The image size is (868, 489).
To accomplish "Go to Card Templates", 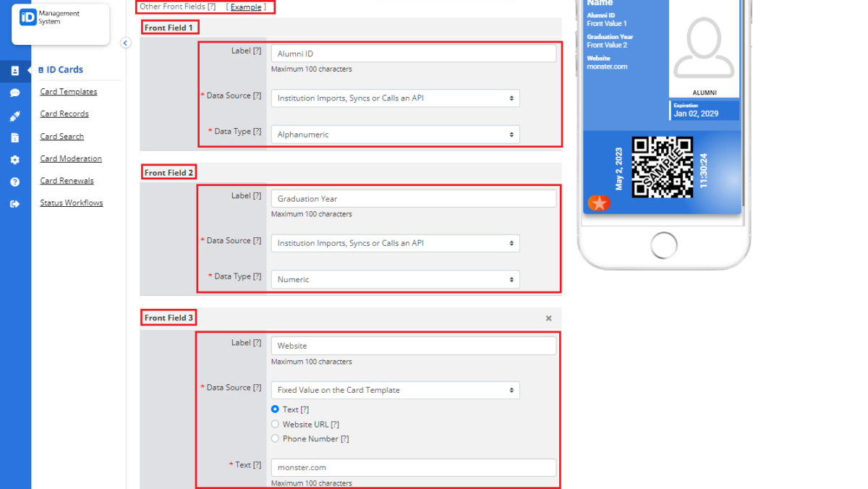I will pyautogui.click(x=69, y=92).
